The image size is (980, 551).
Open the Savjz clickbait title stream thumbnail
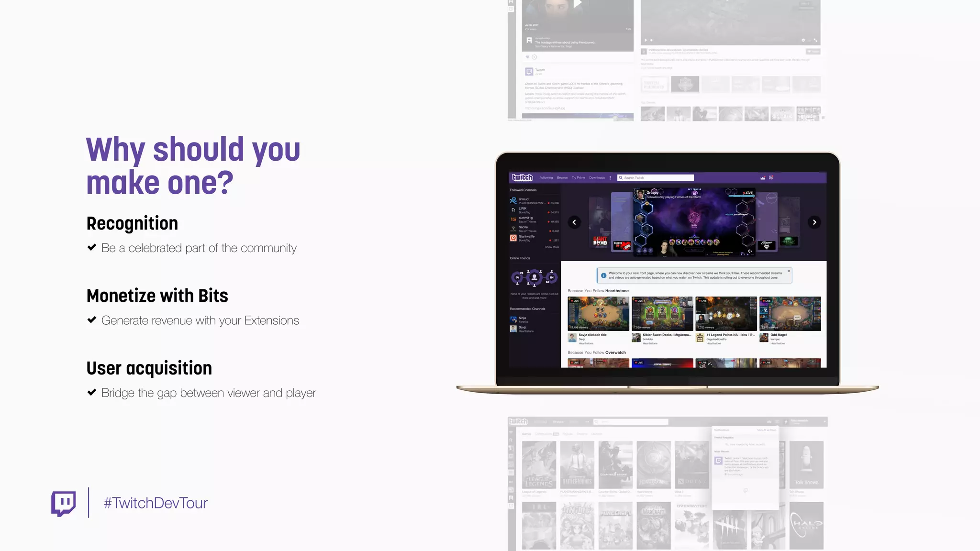(x=598, y=314)
